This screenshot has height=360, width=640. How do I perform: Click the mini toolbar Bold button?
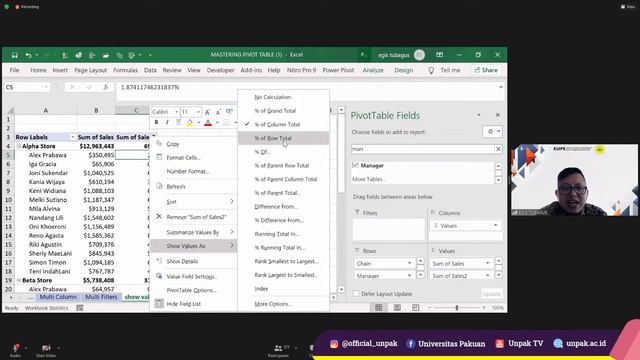pyautogui.click(x=156, y=122)
